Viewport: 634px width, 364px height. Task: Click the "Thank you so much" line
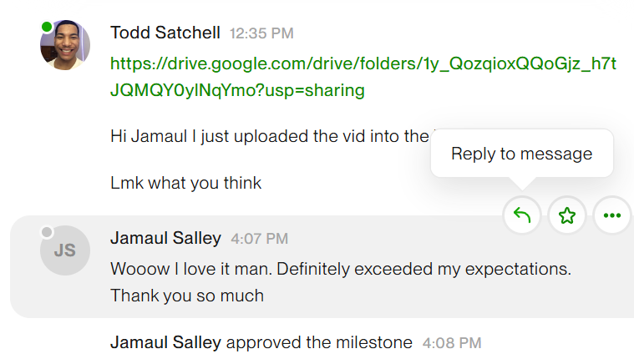pyautogui.click(x=187, y=295)
